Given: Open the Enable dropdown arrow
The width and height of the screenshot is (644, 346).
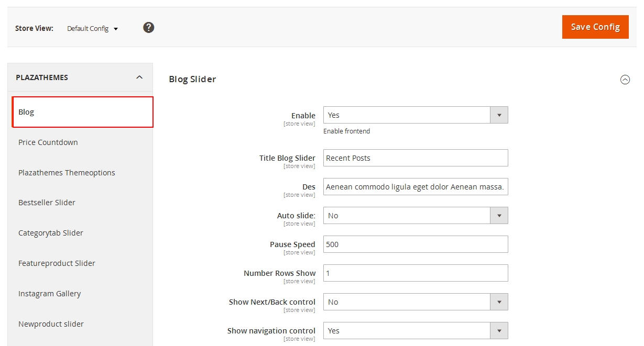Looking at the screenshot, I should point(500,115).
